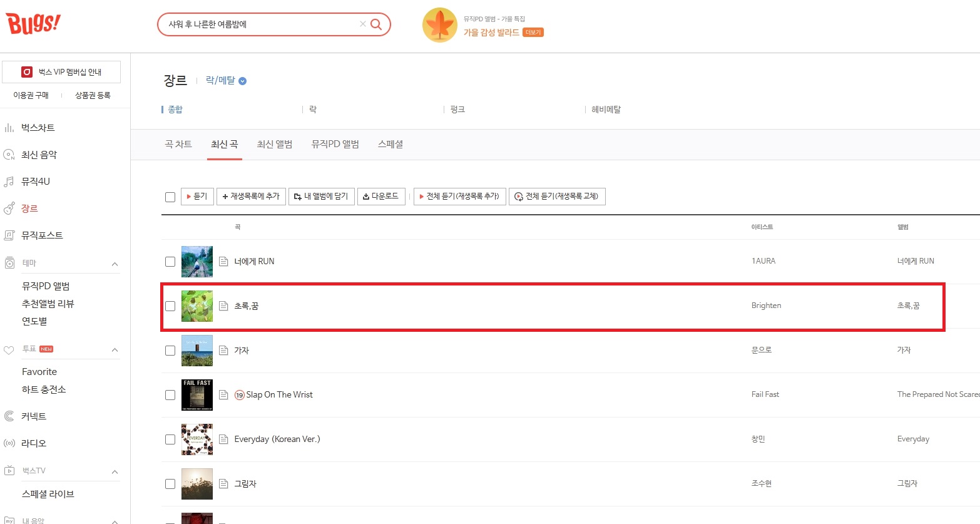Click the lyrics icon for 너에게 RUN
Image resolution: width=980 pixels, height=524 pixels.
223,262
